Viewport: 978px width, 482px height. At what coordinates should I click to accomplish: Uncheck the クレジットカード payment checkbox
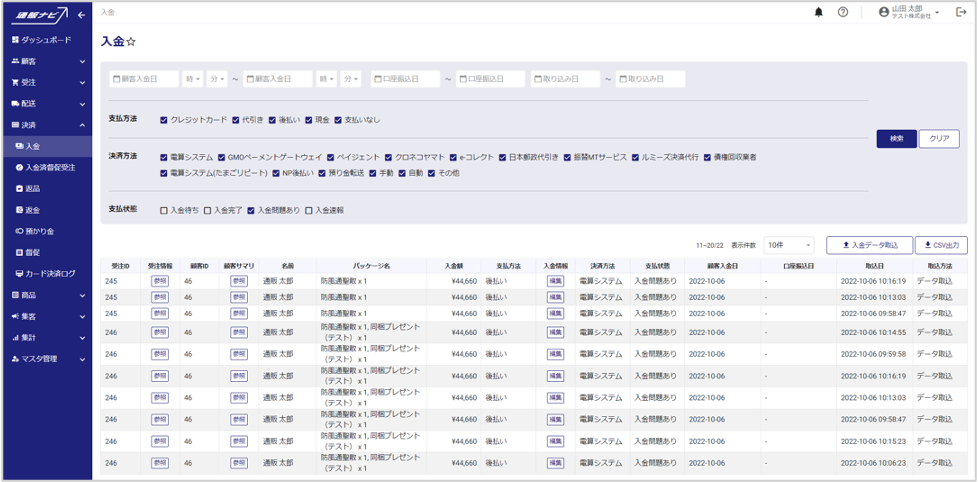pos(164,120)
